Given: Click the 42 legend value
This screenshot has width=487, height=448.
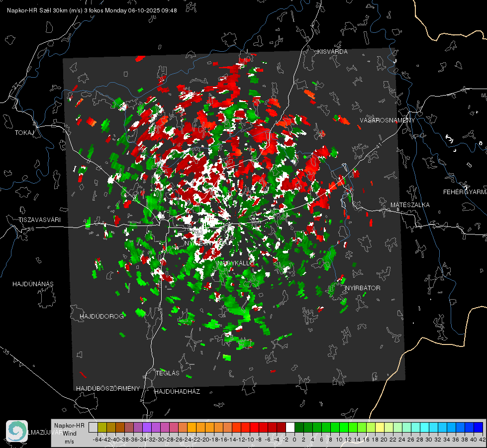Looking at the screenshot, I should click(x=483, y=440).
